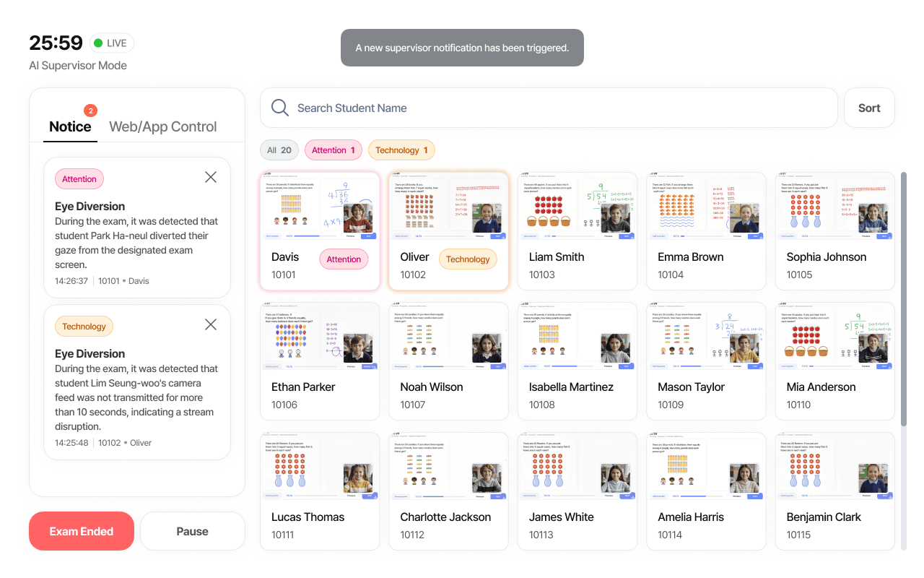The width and height of the screenshot is (924, 578).
Task: Toggle the All 20 filter chip
Action: tap(279, 150)
